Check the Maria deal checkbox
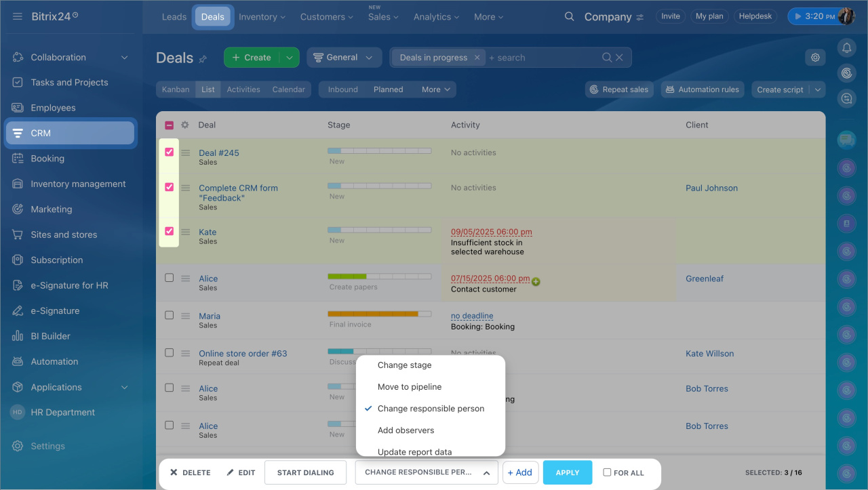 tap(170, 315)
